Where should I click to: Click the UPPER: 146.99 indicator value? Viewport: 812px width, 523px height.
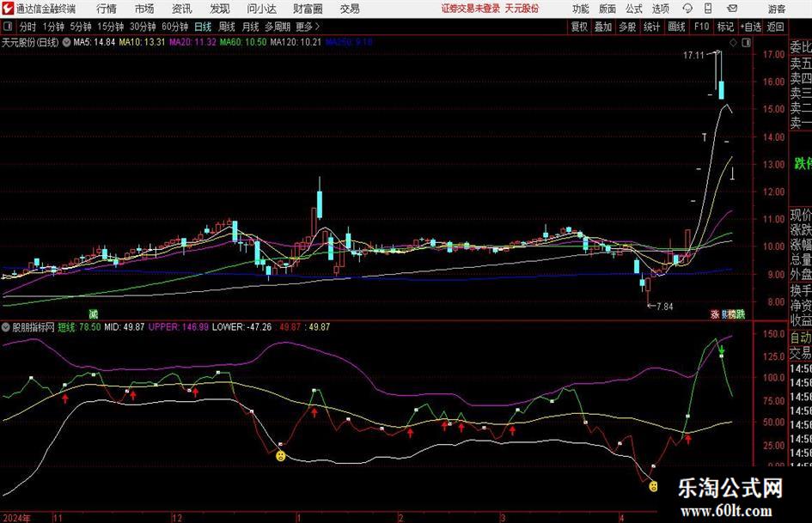[179, 327]
